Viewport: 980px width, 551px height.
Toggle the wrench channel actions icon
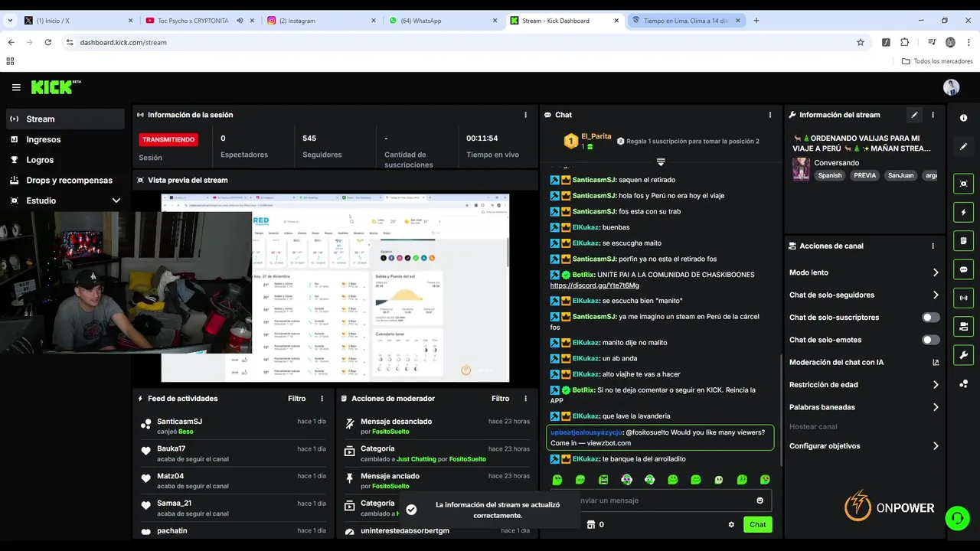click(963, 355)
